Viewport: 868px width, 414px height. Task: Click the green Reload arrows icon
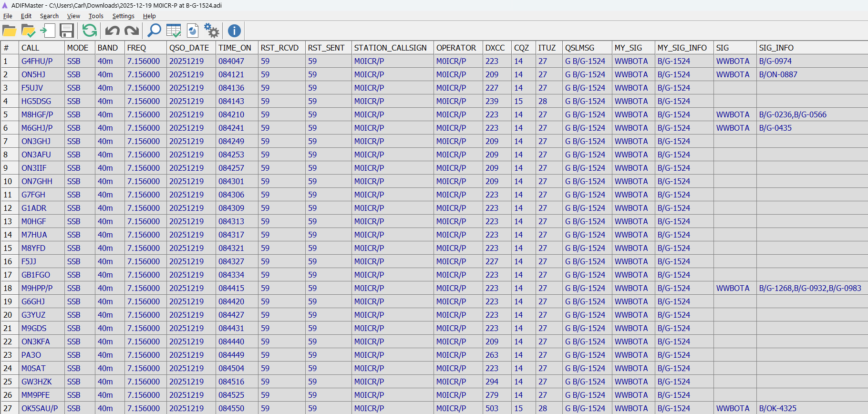tap(89, 31)
